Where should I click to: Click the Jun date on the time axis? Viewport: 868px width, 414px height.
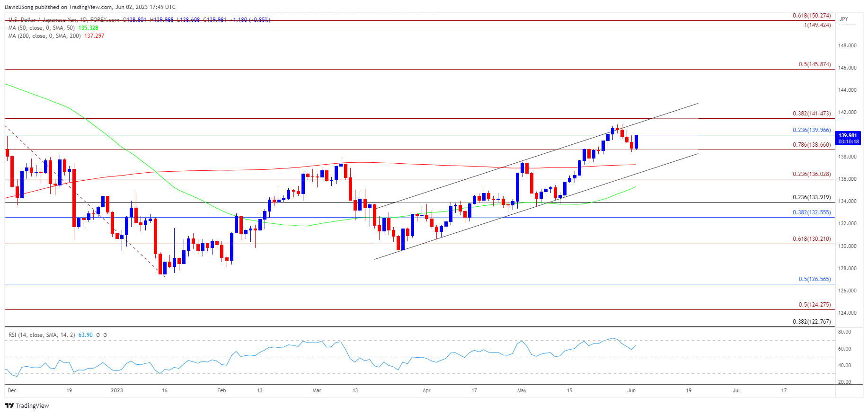coord(631,390)
